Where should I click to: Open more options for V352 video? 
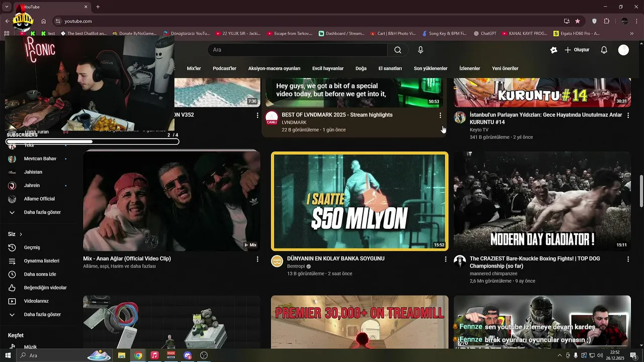258,115
